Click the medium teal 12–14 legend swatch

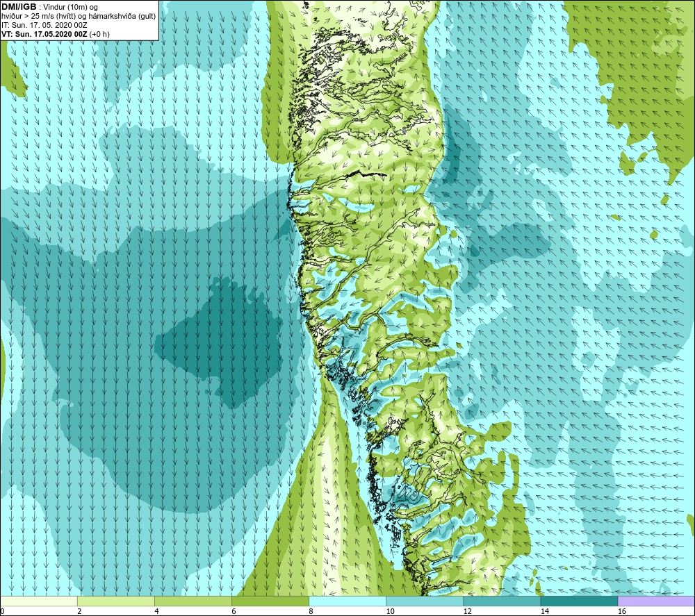502,601
